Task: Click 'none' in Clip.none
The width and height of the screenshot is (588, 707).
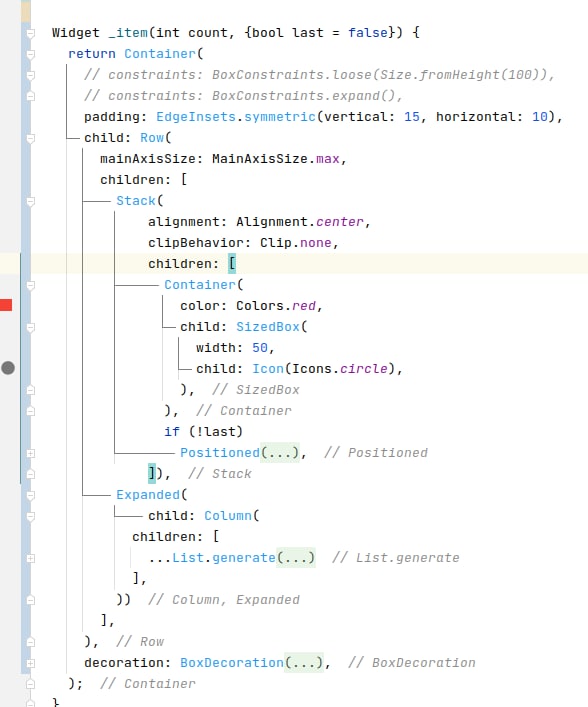Action: [x=316, y=243]
